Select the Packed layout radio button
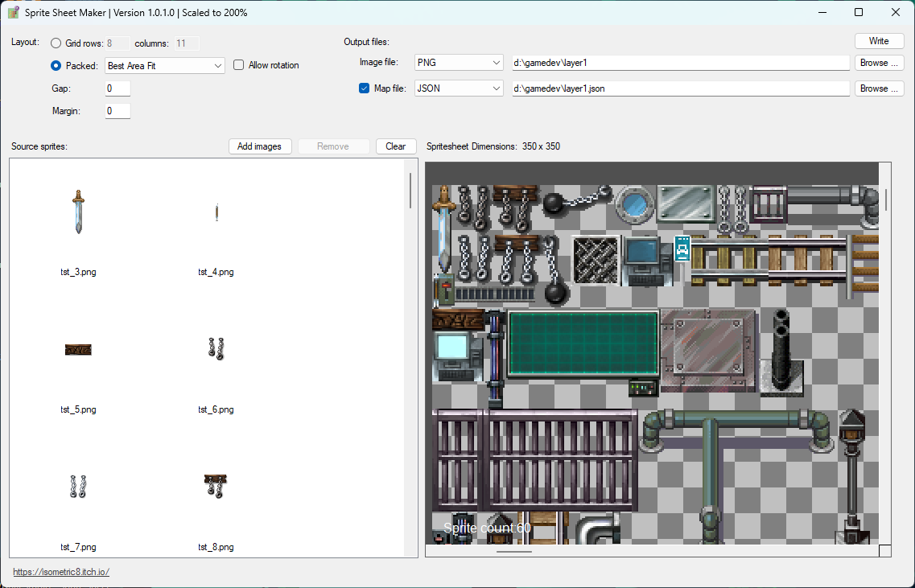This screenshot has height=588, width=915. [x=56, y=66]
